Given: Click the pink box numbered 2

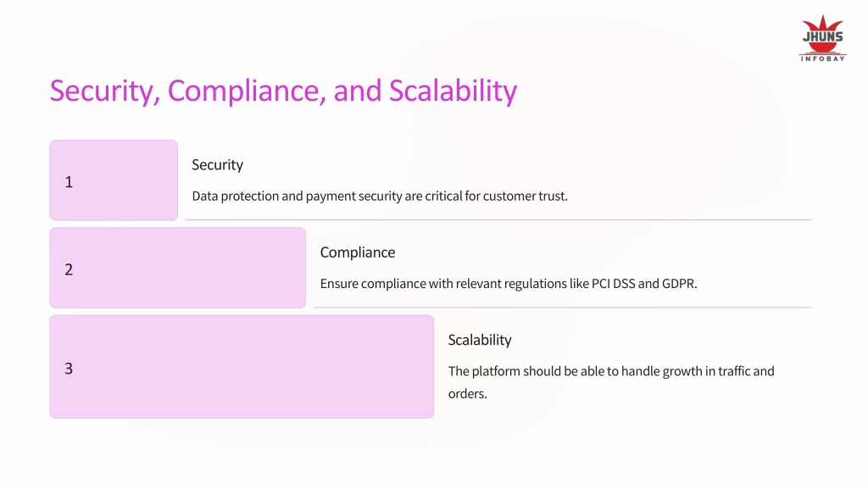Looking at the screenshot, I should (178, 268).
